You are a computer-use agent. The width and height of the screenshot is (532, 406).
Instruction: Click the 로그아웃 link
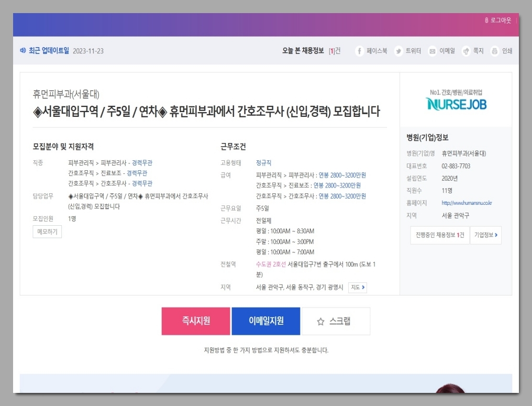click(501, 20)
